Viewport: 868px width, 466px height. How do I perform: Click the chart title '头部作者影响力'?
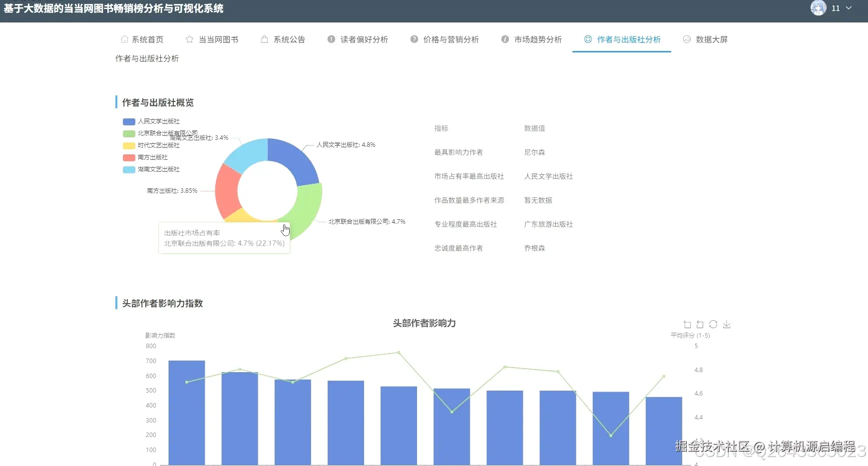click(x=424, y=323)
